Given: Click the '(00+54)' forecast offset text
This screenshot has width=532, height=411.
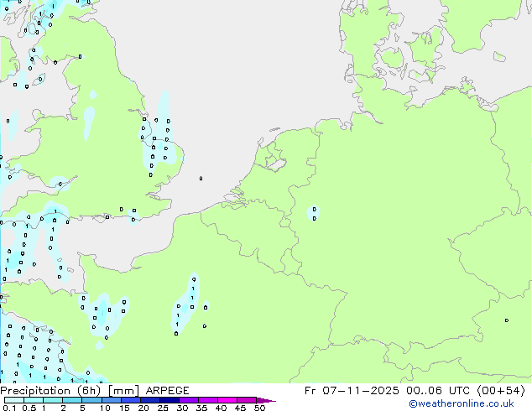Looking at the screenshot, I should (x=501, y=391).
